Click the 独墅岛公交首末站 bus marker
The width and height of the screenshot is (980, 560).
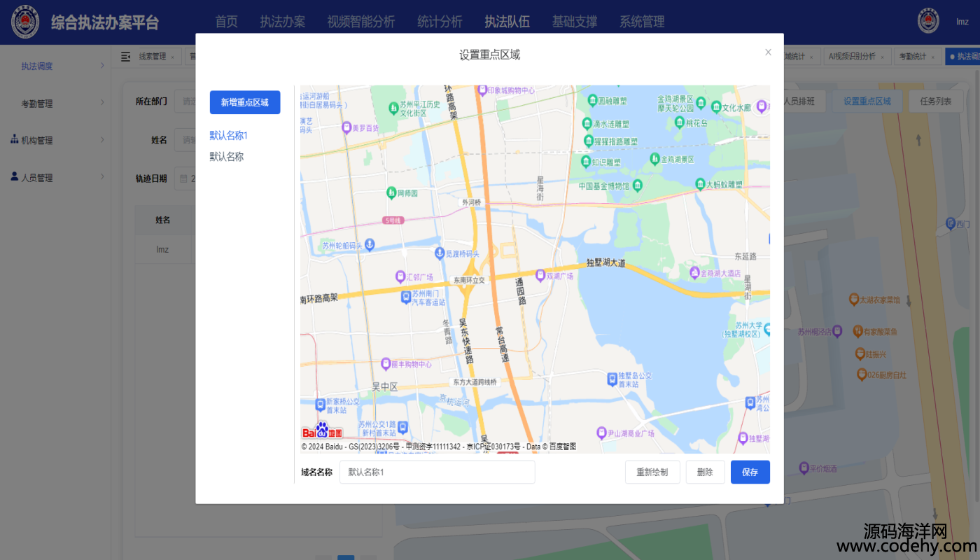click(612, 379)
